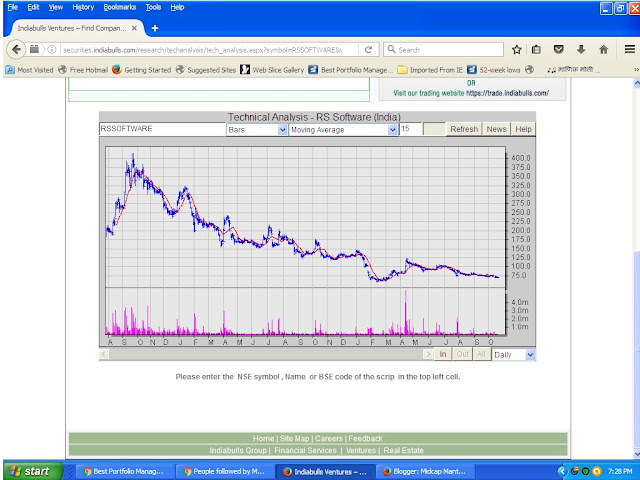Open the Firefox hamburger menu
640x480 pixels.
[629, 49]
